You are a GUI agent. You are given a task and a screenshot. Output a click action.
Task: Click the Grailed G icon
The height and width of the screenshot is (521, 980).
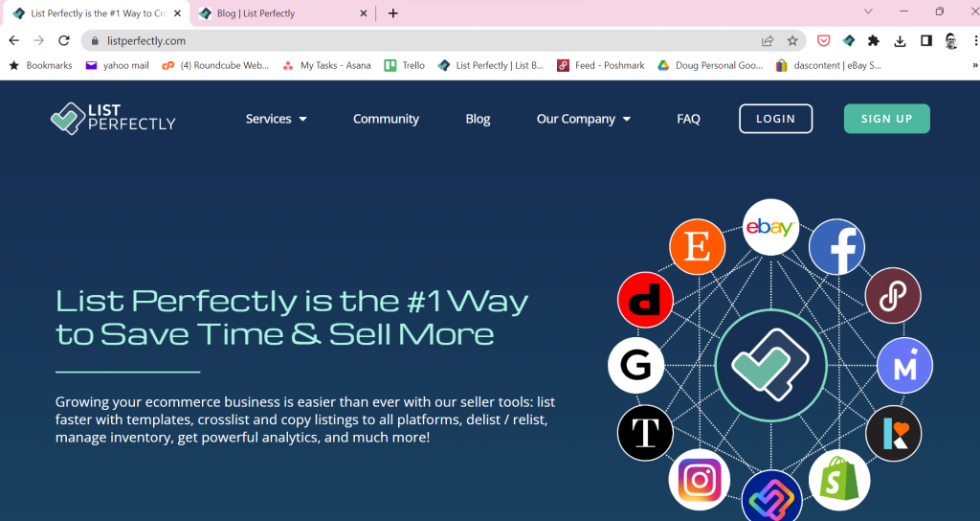[635, 365]
